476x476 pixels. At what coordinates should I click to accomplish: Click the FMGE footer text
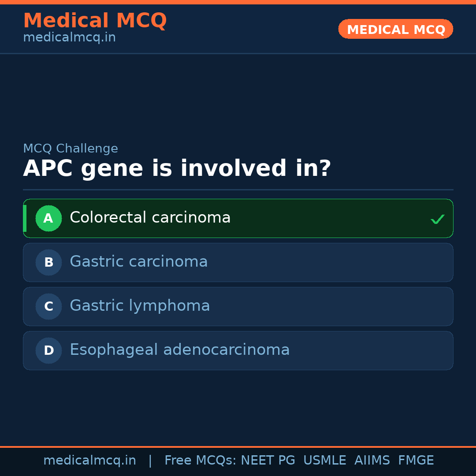click(x=416, y=461)
